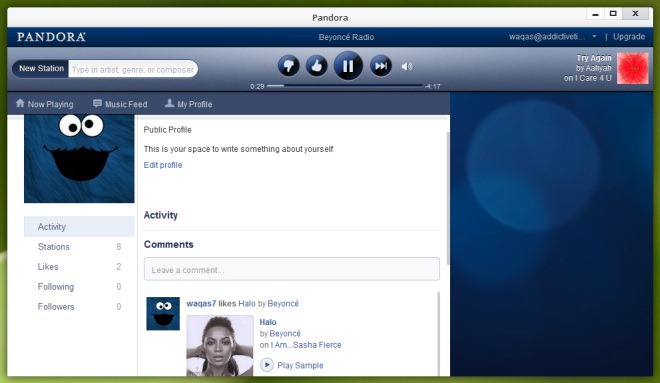Screen dimensions: 660x383
Task: Click the song progress bar
Action: point(345,85)
